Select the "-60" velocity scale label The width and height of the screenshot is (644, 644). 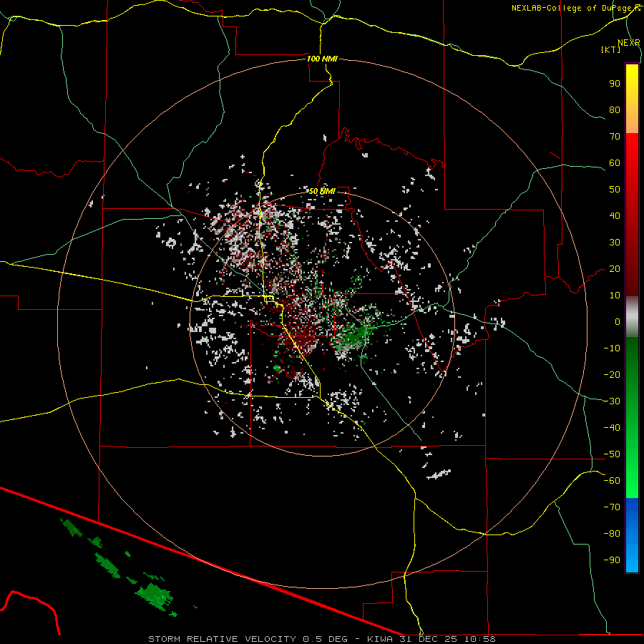click(612, 481)
